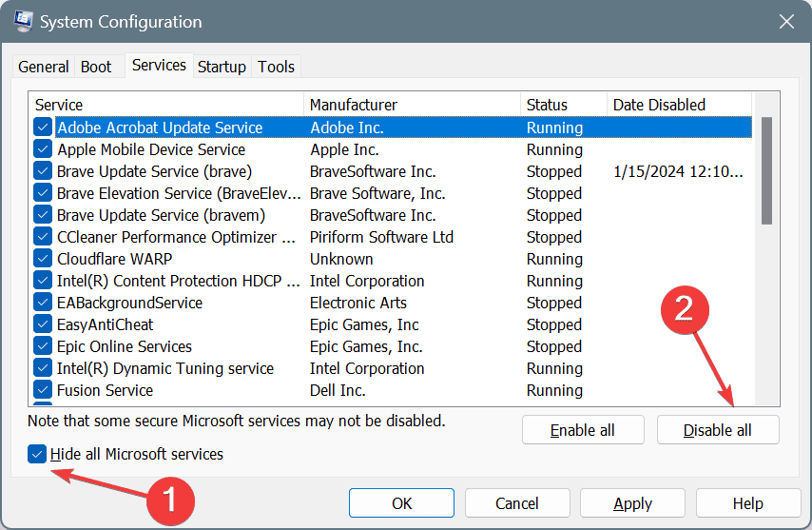Switch to the General tab

point(44,67)
